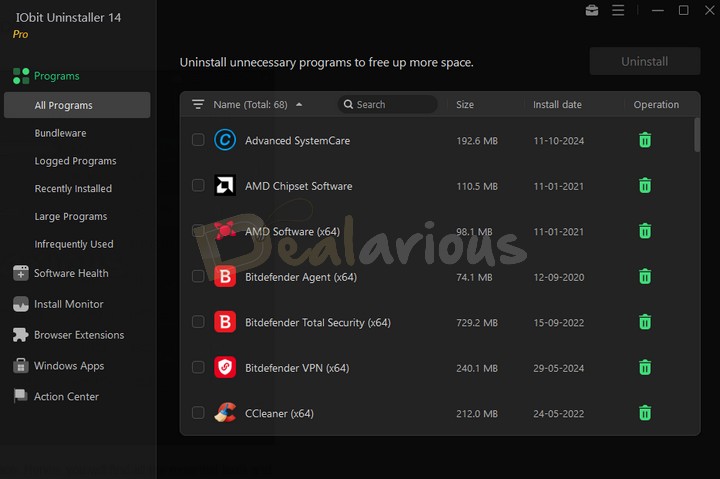The height and width of the screenshot is (479, 720).
Task: Select the 'Bitdefender Total Security (x64)' name
Action: pos(318,322)
